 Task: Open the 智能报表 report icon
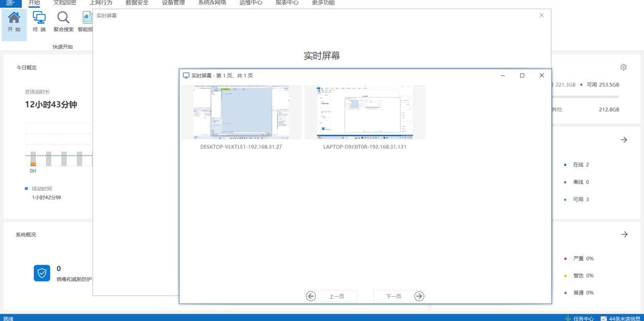pyautogui.click(x=87, y=18)
